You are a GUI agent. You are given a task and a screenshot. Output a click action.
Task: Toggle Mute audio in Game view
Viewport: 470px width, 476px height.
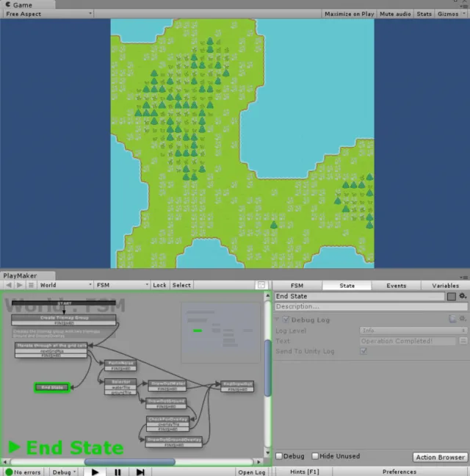[395, 14]
